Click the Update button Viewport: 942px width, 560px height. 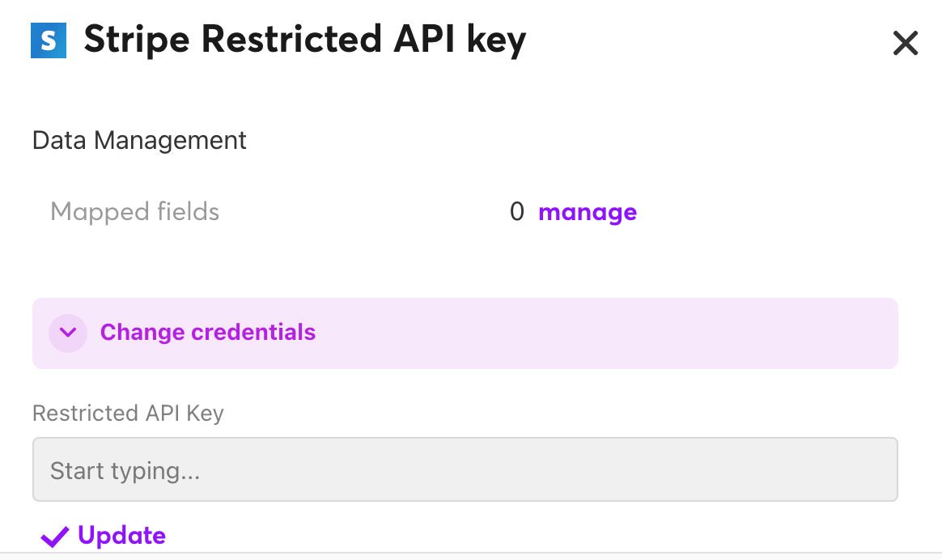coord(120,536)
